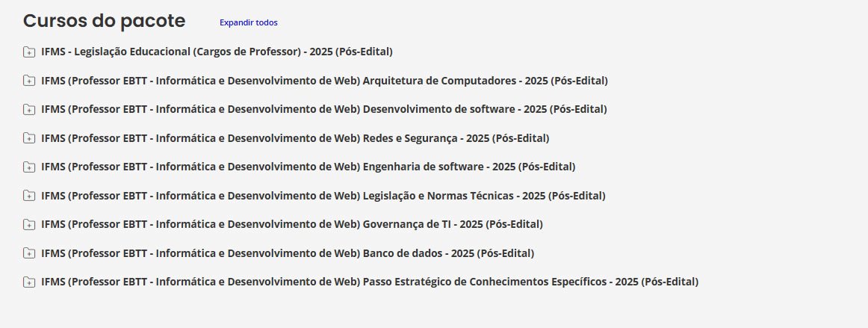Viewport: 868px width, 328px height.
Task: Click folder icon beside Passo Estratégico course
Action: [x=29, y=282]
